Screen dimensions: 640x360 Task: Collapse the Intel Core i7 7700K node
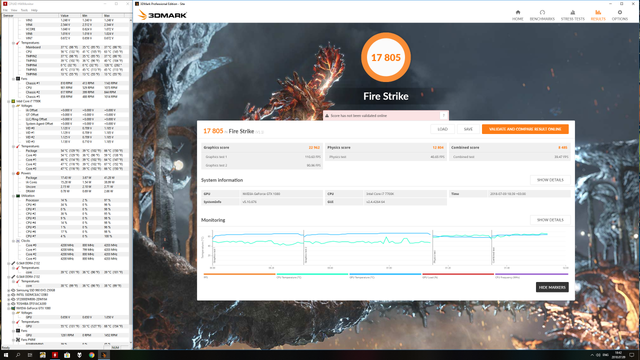point(9,101)
